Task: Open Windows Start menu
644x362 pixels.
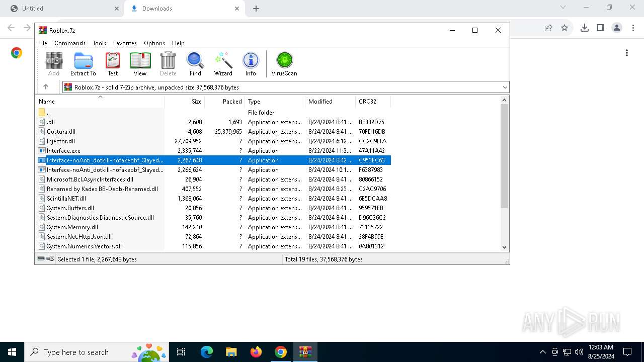Action: tap(12, 352)
